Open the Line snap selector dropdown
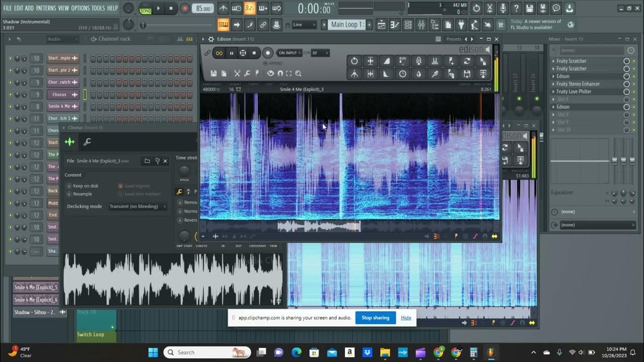This screenshot has height=362, width=644. tap(304, 25)
